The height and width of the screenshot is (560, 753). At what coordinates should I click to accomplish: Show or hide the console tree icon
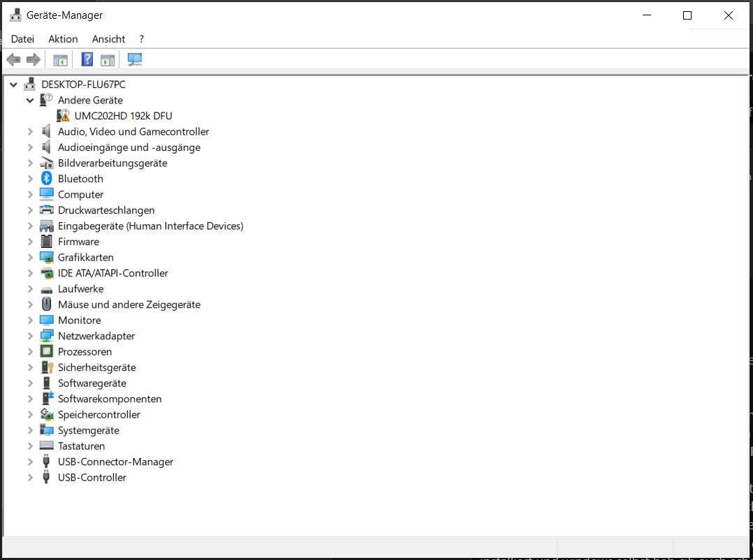tap(61, 60)
